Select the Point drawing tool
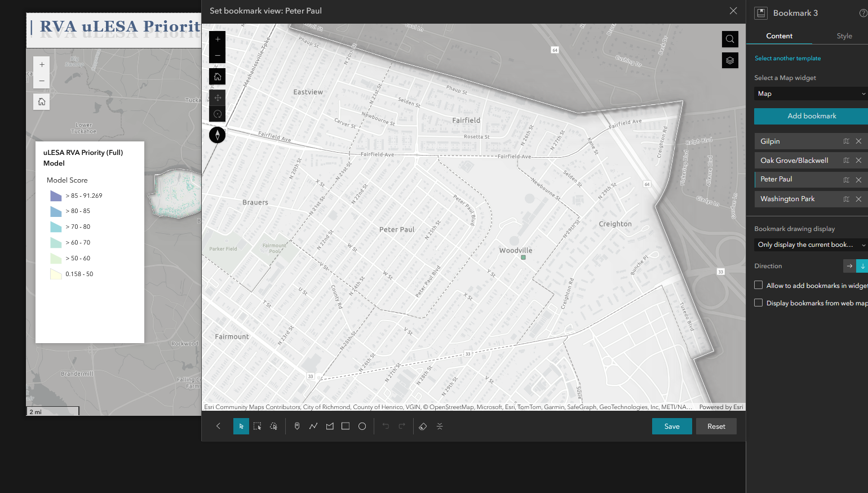This screenshot has width=868, height=493. pyautogui.click(x=297, y=426)
